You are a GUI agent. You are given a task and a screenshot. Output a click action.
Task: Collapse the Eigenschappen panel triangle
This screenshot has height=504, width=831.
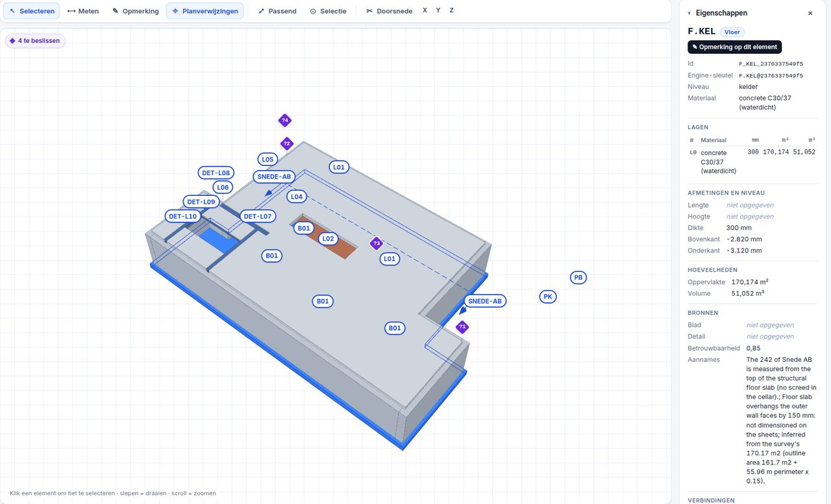click(x=689, y=13)
